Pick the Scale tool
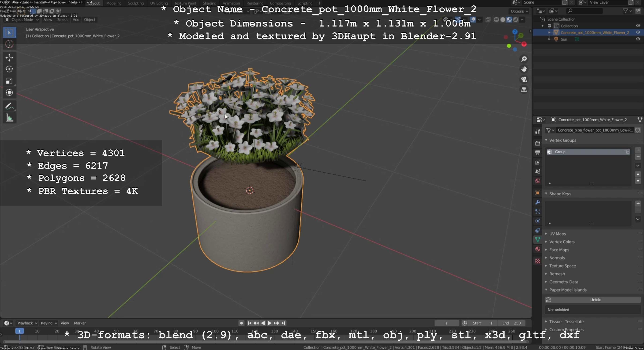Image resolution: width=644 pixels, height=350 pixels. 10,81
